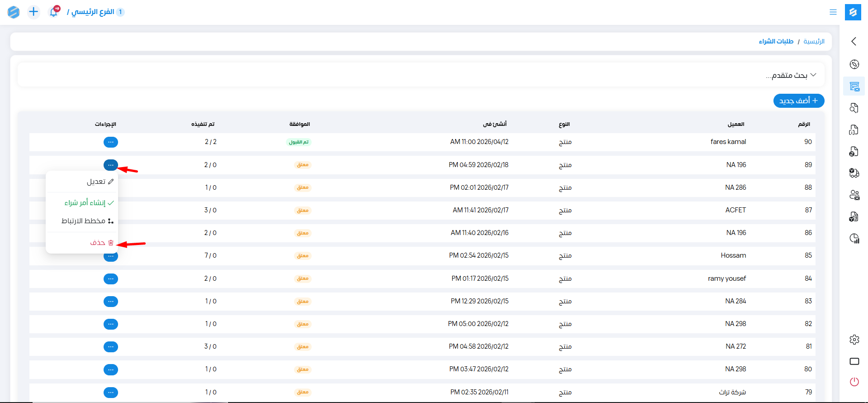Screen dimensions: 868x403
Task: Open actions menu for request 90
Action: [x=111, y=142]
